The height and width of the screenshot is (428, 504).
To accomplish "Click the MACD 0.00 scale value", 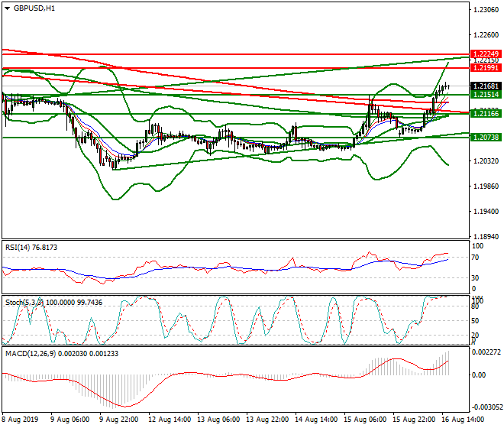I will tap(479, 375).
